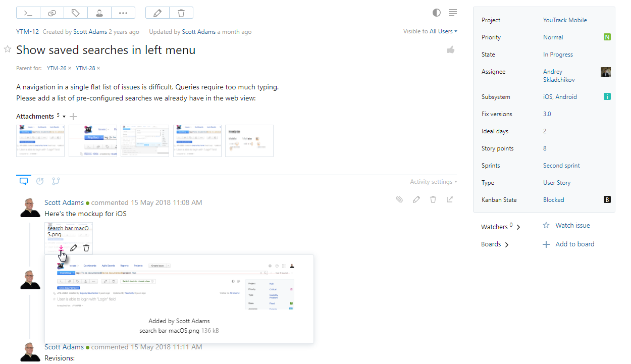Open the issue history tab

pyautogui.click(x=40, y=180)
